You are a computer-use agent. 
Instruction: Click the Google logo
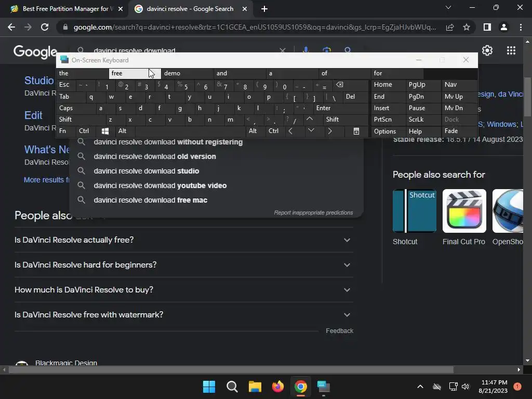tap(35, 51)
